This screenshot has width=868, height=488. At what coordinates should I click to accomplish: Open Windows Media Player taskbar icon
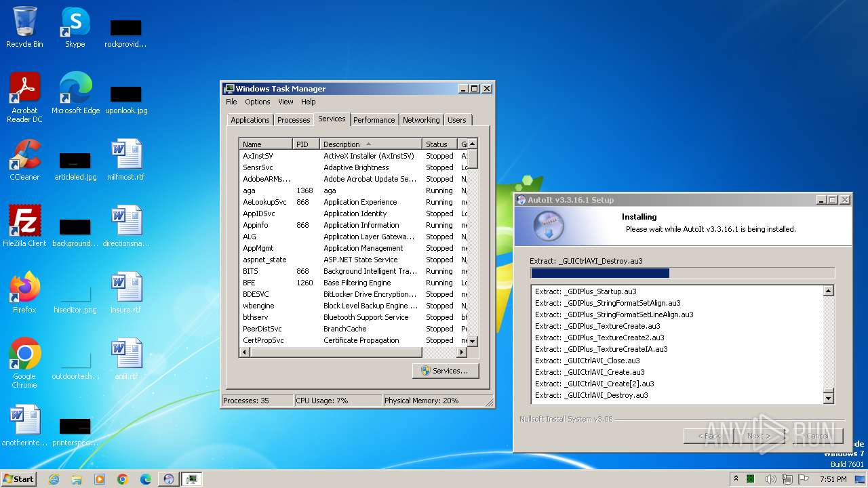100,479
